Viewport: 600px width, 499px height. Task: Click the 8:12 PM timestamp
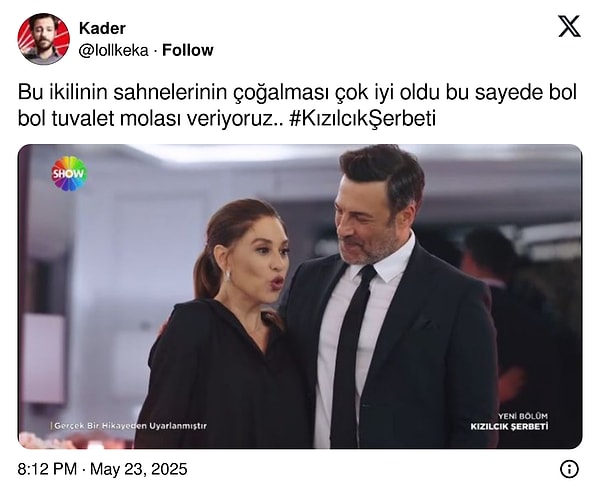(x=47, y=469)
